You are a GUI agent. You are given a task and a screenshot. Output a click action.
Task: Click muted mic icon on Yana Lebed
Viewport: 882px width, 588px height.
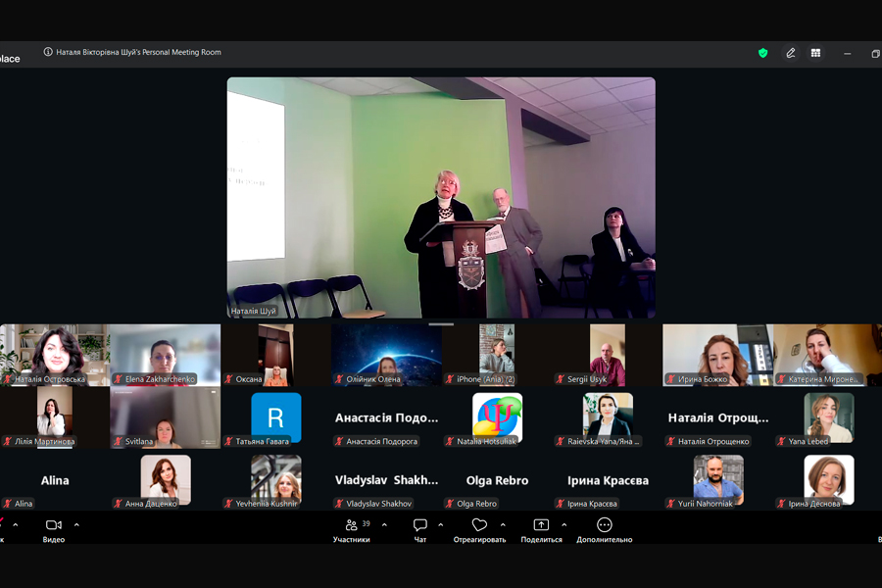point(781,441)
